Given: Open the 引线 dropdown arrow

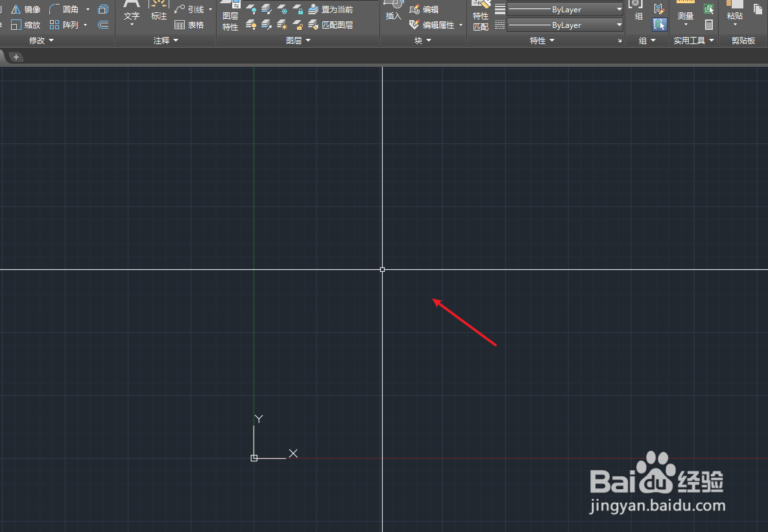Looking at the screenshot, I should pyautogui.click(x=211, y=9).
